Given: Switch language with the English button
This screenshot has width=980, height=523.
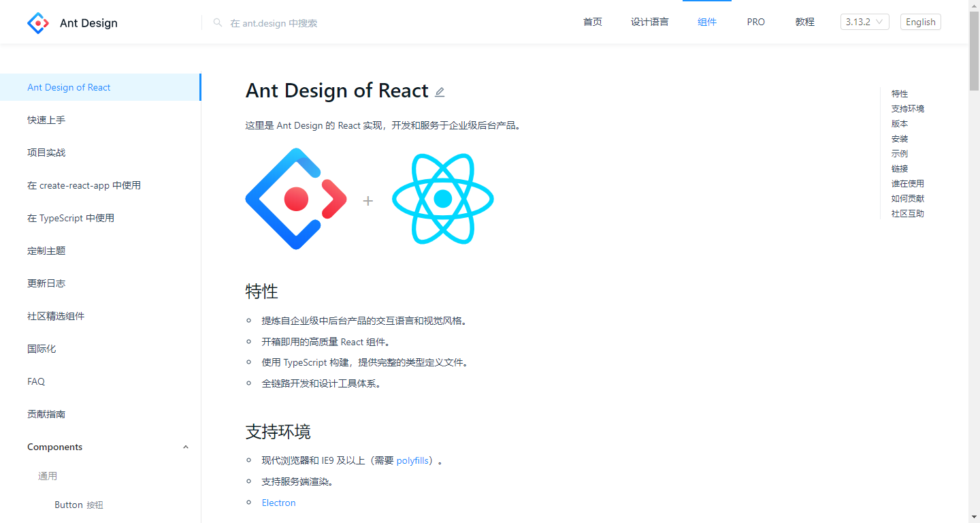Looking at the screenshot, I should [921, 22].
